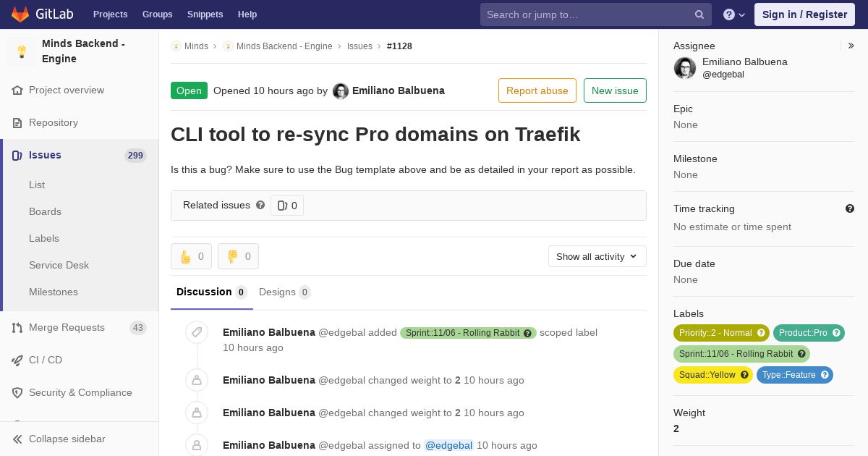868x456 pixels.
Task: Expand the related issues count badge
Action: [x=287, y=206]
